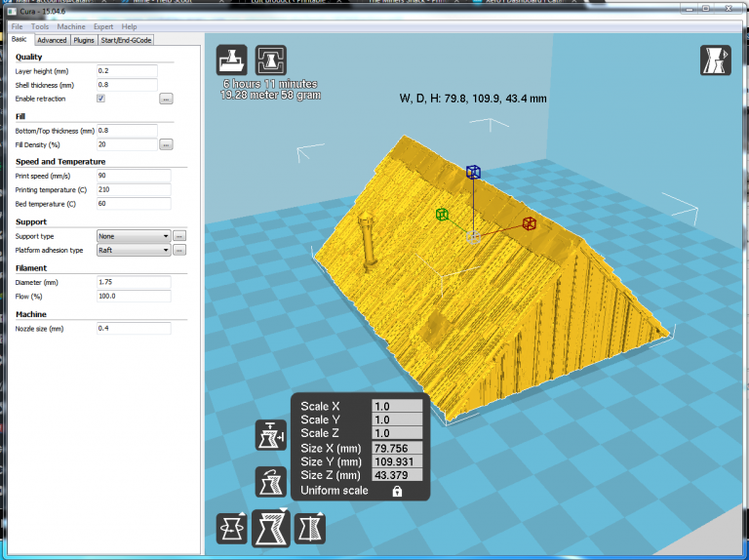This screenshot has height=560, width=749.
Task: Select the Rotate tool icon
Action: [231, 529]
